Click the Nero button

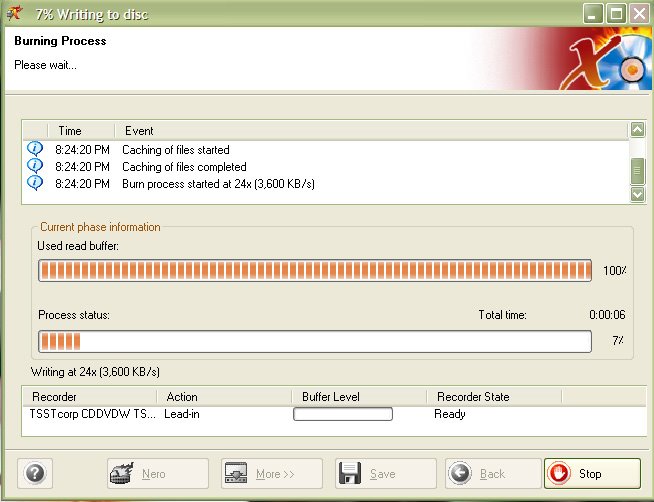(158, 473)
